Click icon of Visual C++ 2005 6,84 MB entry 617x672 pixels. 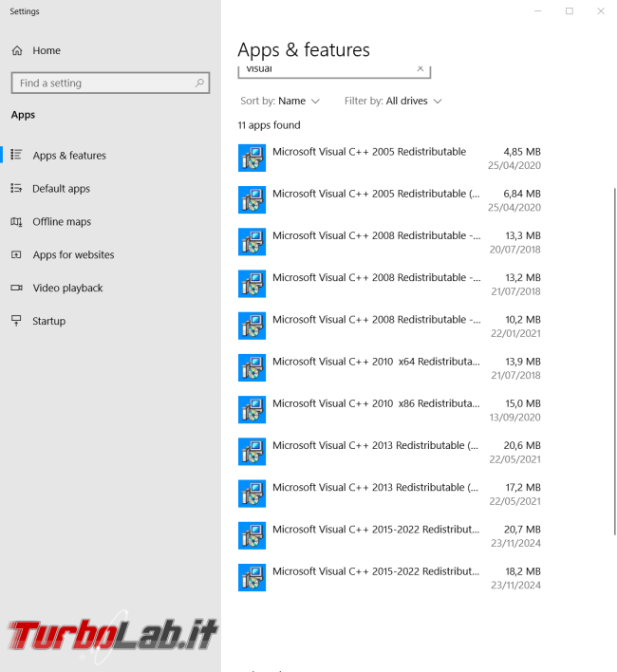coord(252,199)
